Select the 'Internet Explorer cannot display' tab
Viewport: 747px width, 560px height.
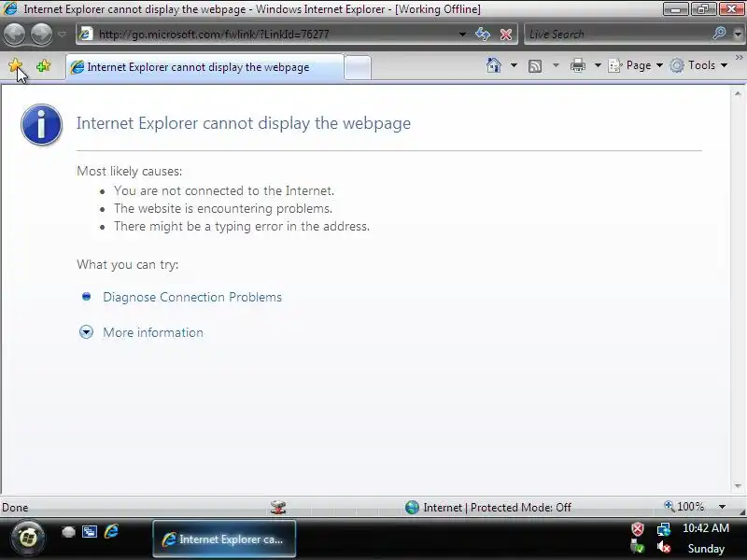pyautogui.click(x=204, y=67)
